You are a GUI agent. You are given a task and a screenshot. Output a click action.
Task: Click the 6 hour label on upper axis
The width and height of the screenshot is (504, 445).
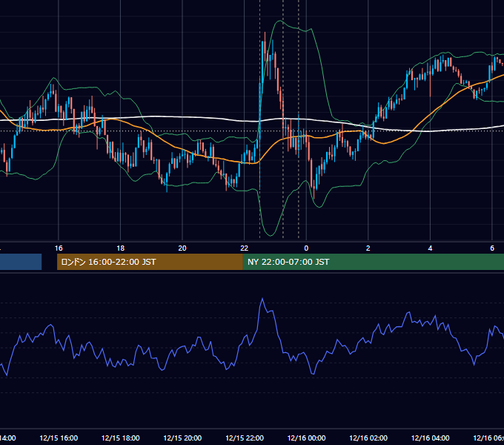coord(492,248)
